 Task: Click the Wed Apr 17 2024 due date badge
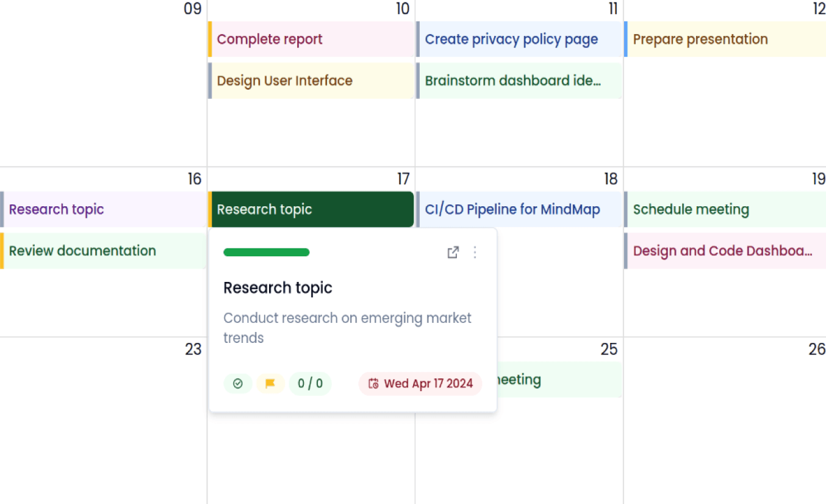click(420, 383)
